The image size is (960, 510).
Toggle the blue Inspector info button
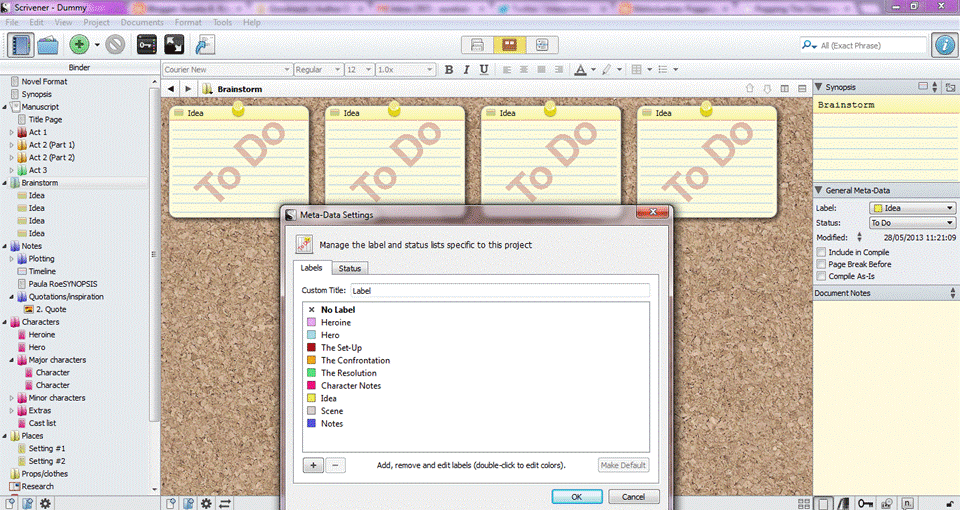tap(945, 45)
